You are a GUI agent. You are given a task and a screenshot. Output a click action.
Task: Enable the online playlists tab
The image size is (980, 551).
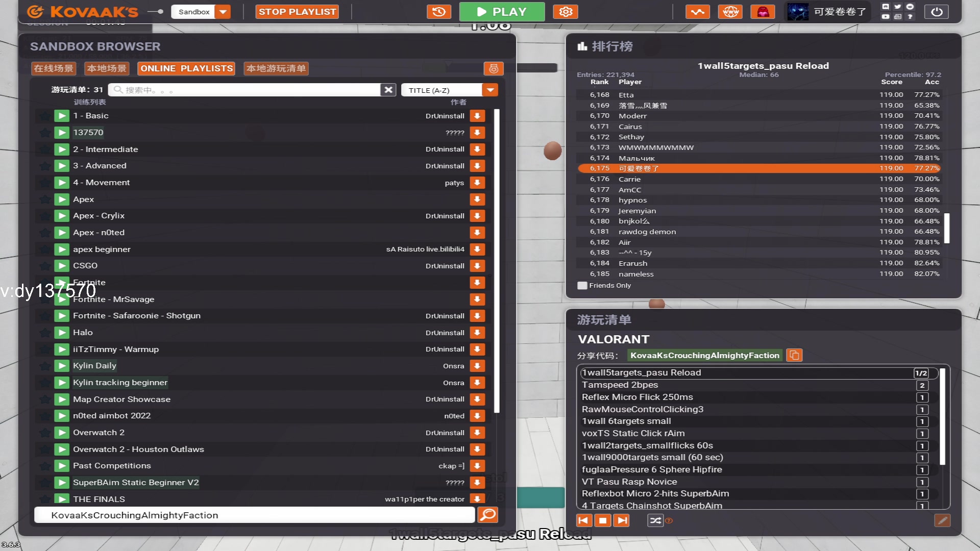(186, 68)
